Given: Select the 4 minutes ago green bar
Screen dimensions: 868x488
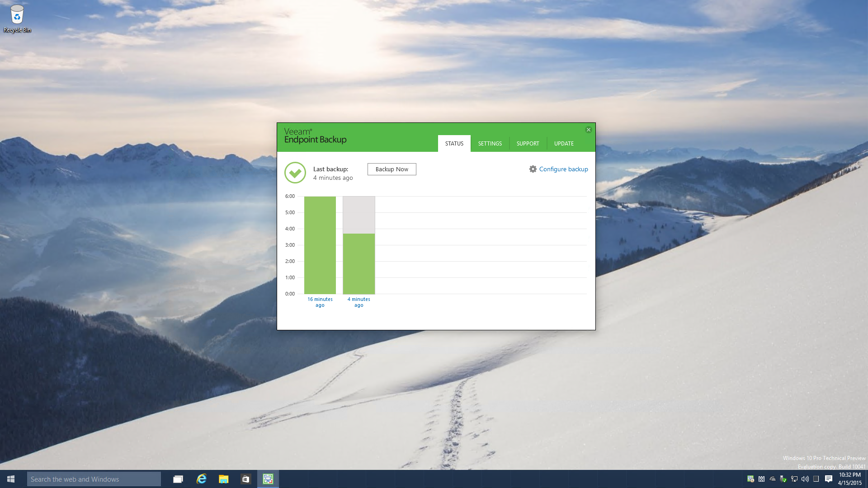Looking at the screenshot, I should [359, 264].
